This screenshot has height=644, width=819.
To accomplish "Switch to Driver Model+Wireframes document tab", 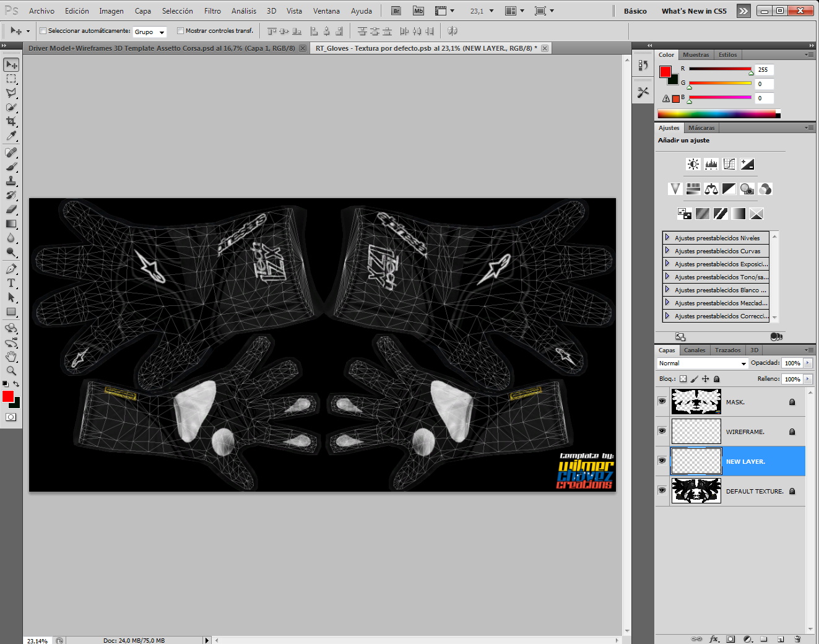I will pyautogui.click(x=162, y=48).
